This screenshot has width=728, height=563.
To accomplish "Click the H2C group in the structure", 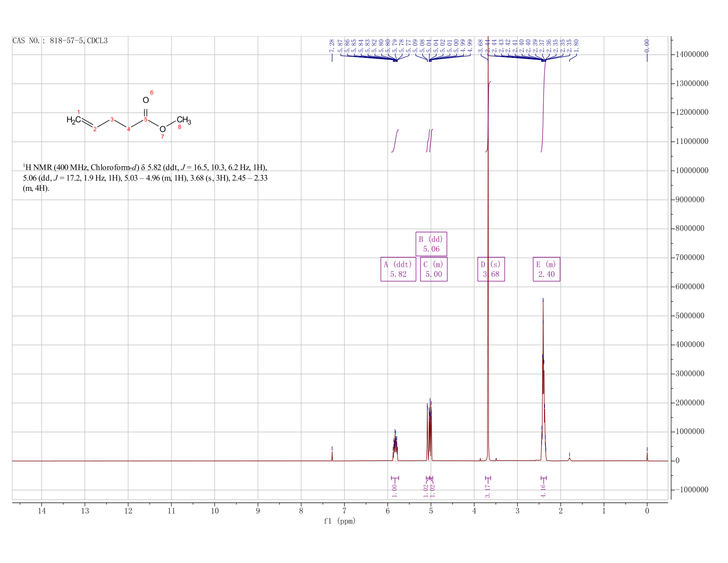I will point(74,120).
